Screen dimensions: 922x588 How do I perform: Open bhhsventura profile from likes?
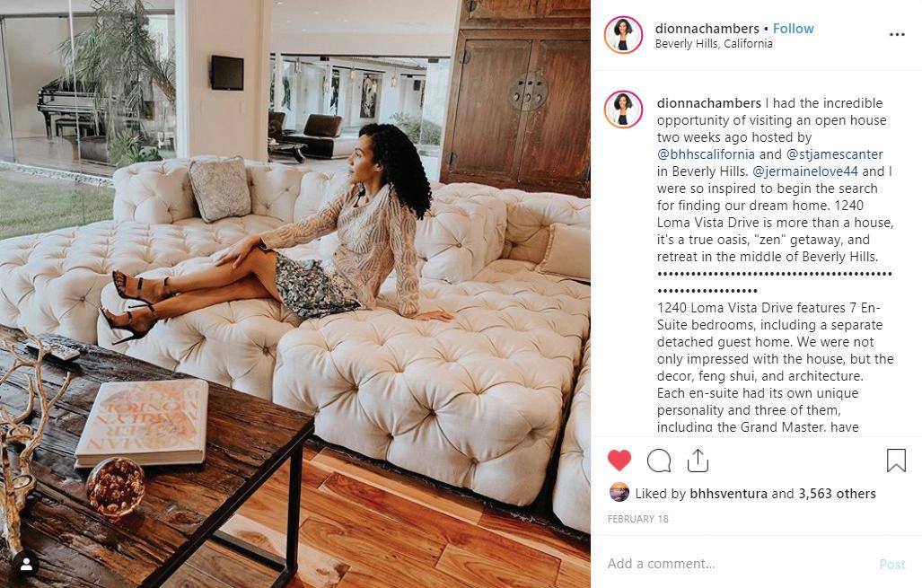click(x=729, y=494)
